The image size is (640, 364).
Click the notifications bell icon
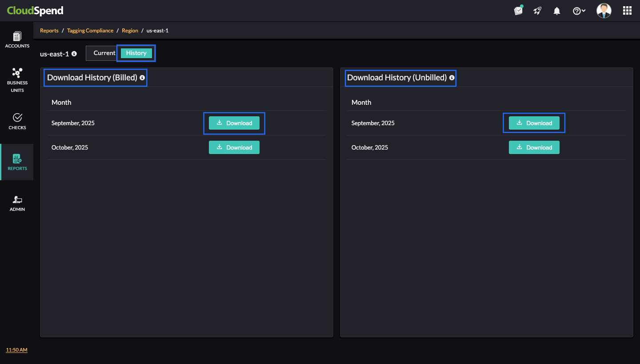coord(556,11)
